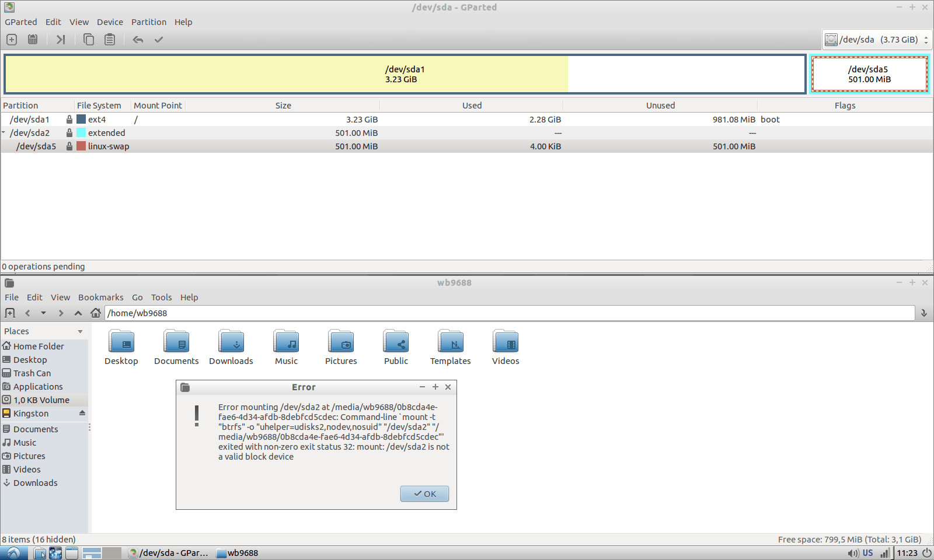Click the Apply all operations checkmark icon

pos(159,40)
